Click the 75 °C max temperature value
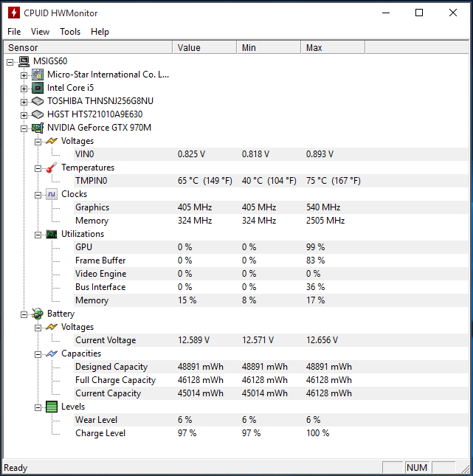 [334, 181]
